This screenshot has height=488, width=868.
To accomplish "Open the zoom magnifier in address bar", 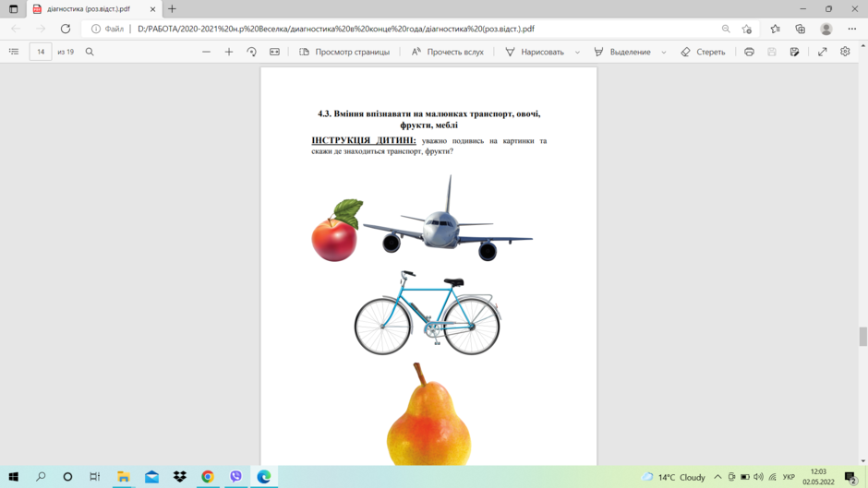I will click(x=726, y=29).
